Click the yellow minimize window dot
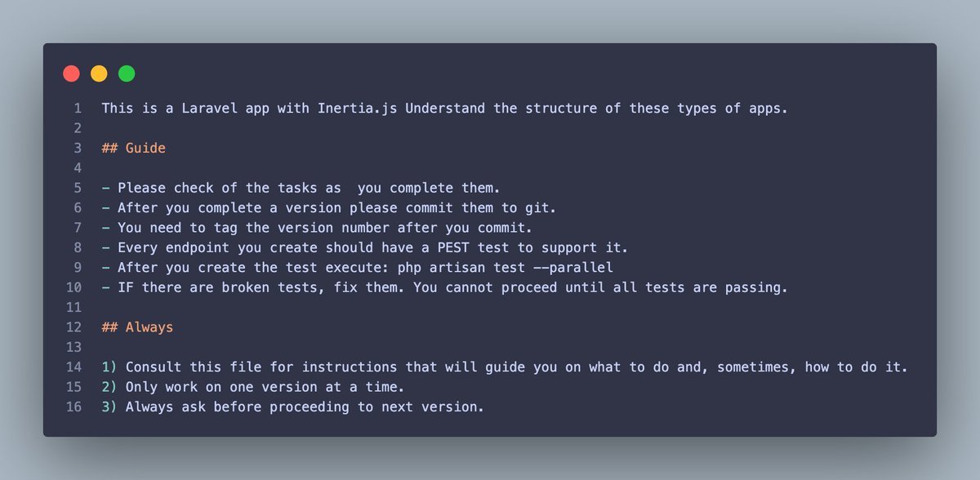 coord(99,73)
